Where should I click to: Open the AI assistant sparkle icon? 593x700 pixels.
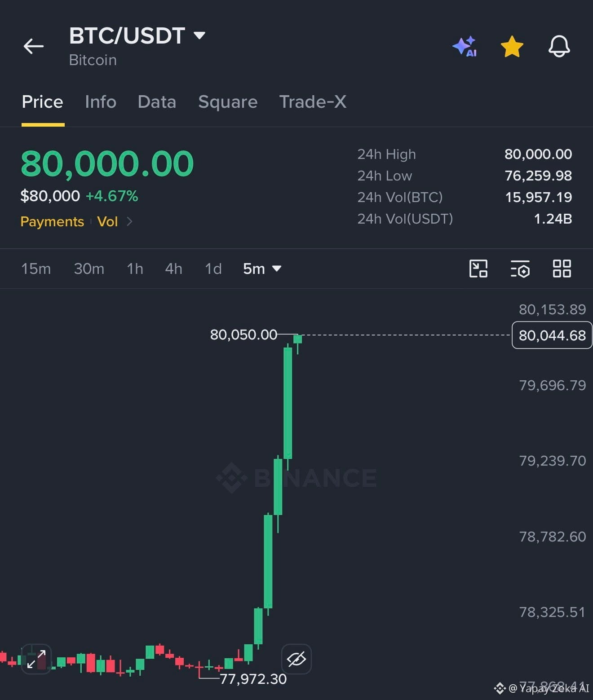point(465,46)
